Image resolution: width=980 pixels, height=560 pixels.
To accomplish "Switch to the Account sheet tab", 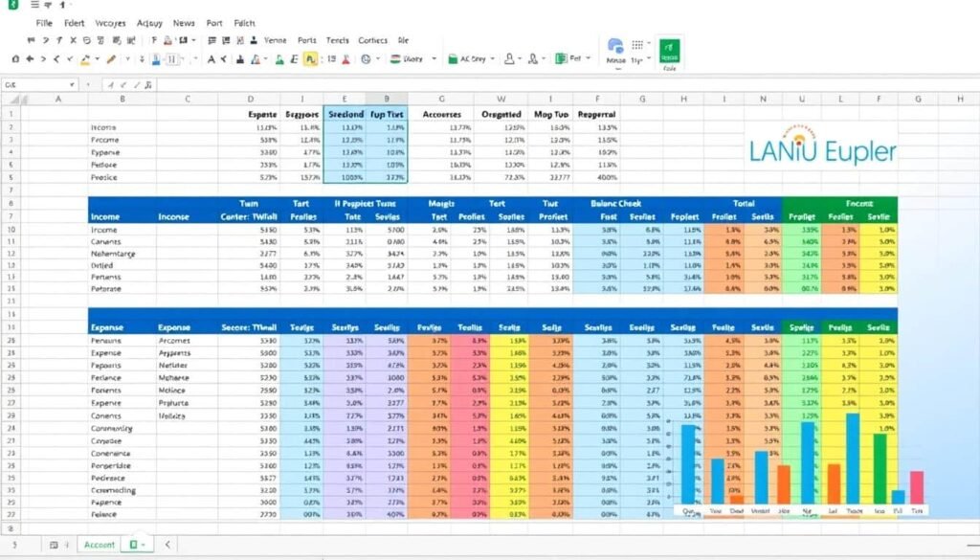I will coord(100,545).
